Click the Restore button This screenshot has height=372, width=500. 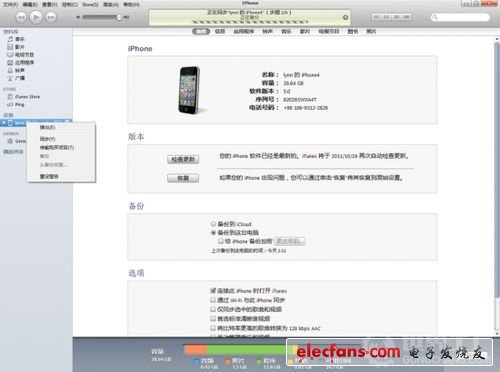click(x=183, y=178)
